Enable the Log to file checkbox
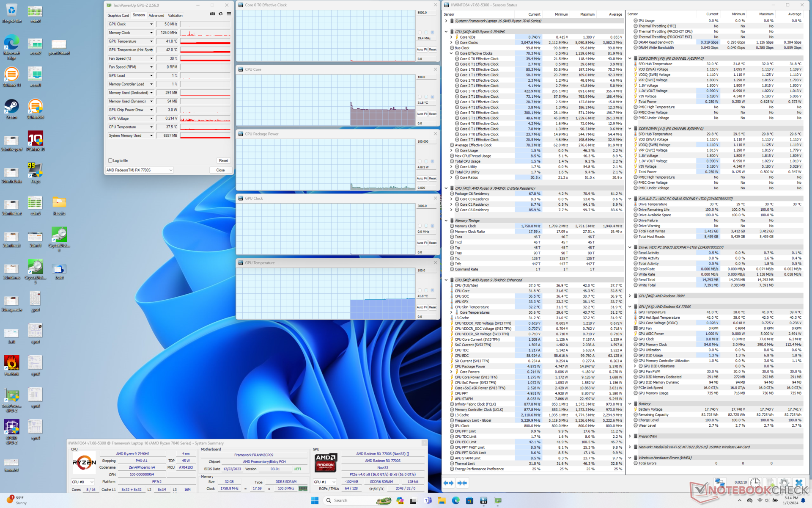The image size is (812, 508). [110, 160]
